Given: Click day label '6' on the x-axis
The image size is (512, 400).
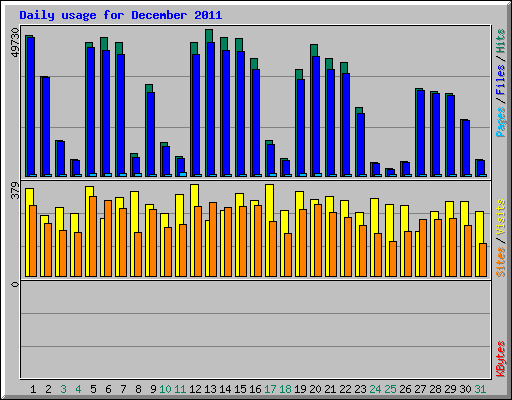Looking at the screenshot, I should [108, 389].
